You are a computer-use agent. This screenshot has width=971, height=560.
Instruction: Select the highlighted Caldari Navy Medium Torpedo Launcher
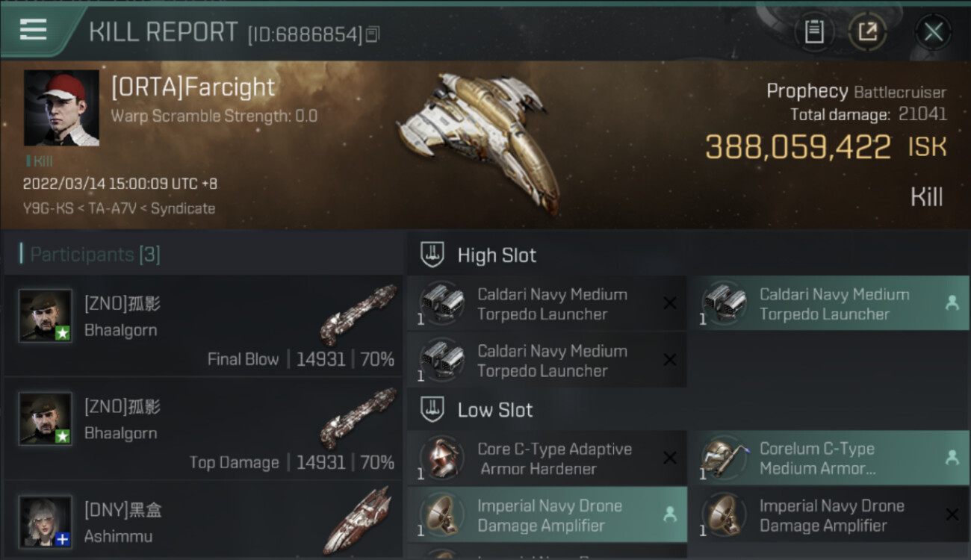click(x=828, y=304)
